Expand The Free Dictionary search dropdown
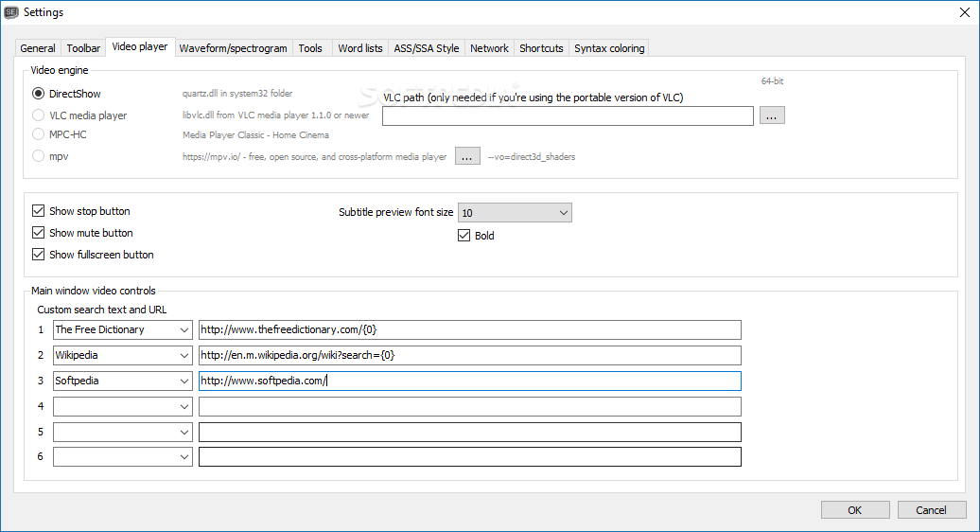 pos(184,330)
